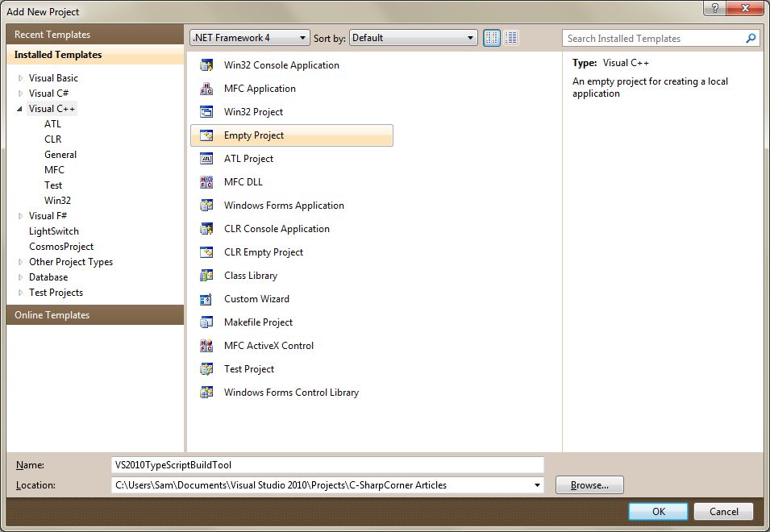Select MFC category in tree
The width and height of the screenshot is (770, 532).
(54, 170)
